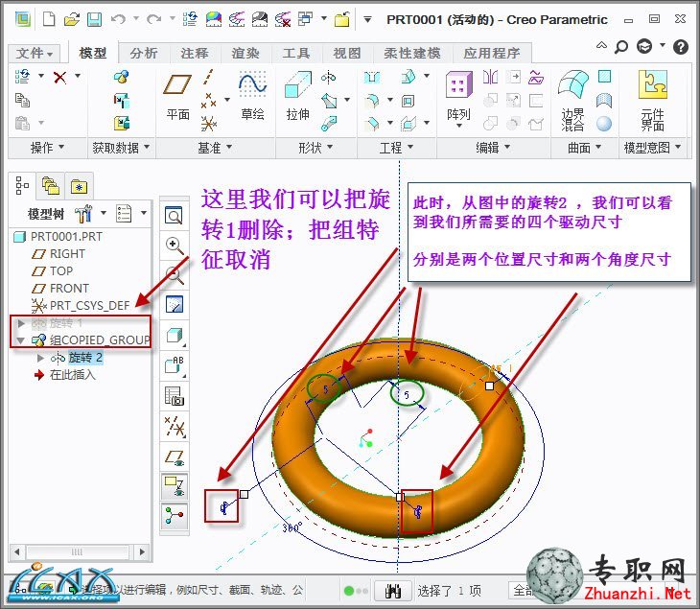Expand the Operations (操作) group dropdown

click(x=47, y=148)
